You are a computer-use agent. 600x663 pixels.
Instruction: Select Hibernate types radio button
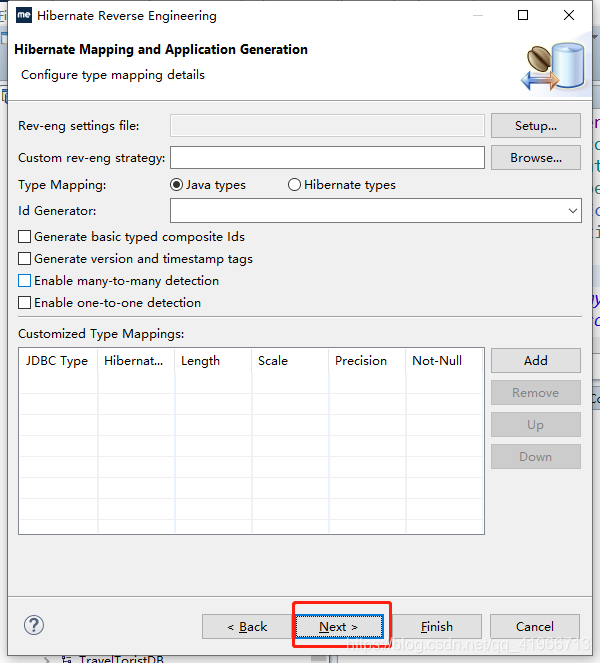[x=294, y=185]
